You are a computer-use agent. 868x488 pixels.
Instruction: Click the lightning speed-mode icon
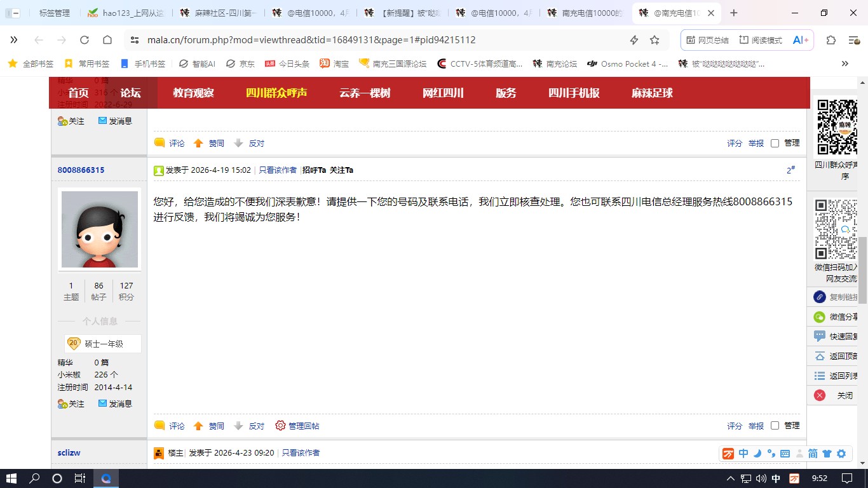tap(634, 40)
